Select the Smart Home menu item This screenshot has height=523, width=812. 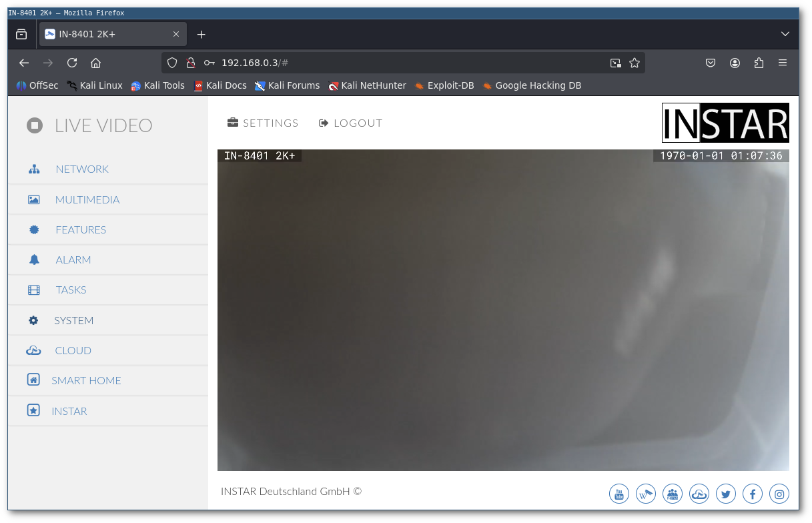(86, 380)
